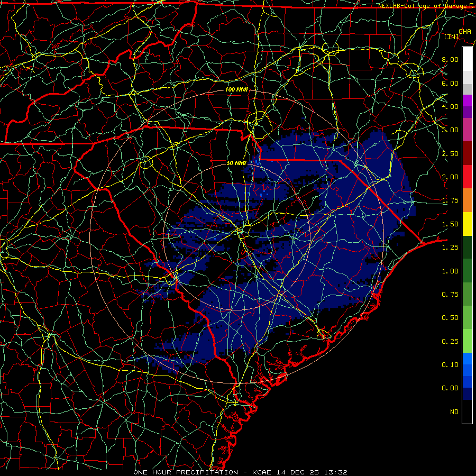Click the 0.00 legend value

click(450, 388)
